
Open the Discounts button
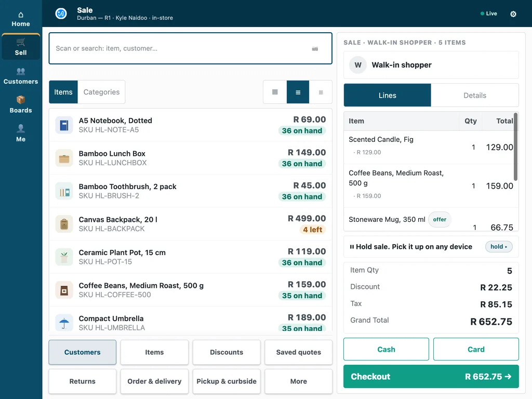(x=227, y=352)
